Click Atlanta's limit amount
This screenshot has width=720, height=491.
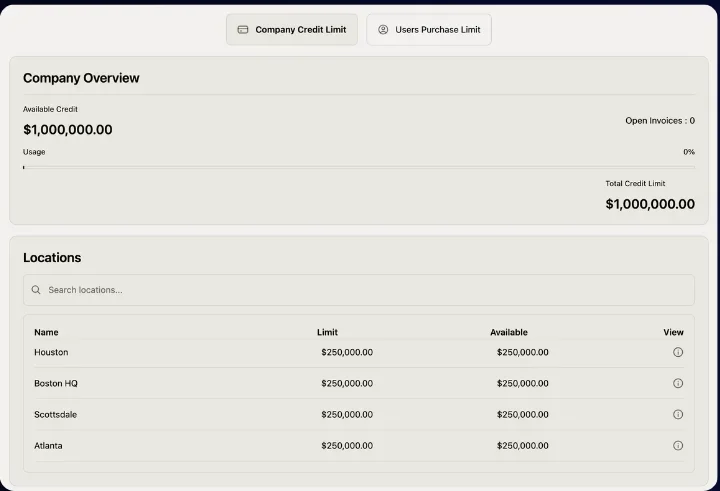tap(347, 446)
